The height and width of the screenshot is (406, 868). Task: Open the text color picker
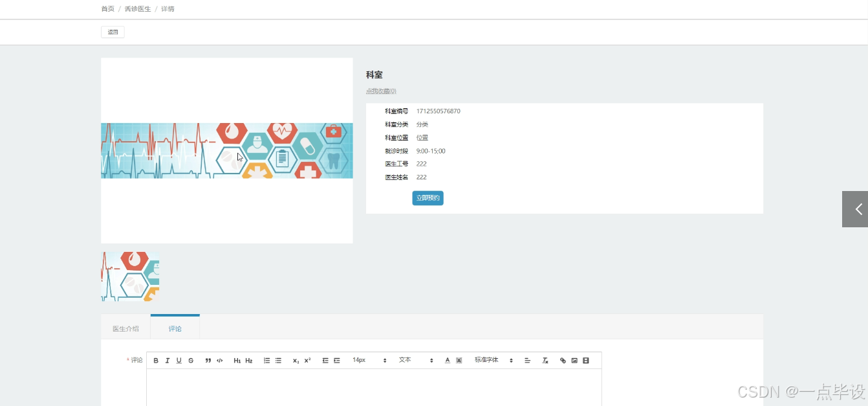pyautogui.click(x=448, y=361)
